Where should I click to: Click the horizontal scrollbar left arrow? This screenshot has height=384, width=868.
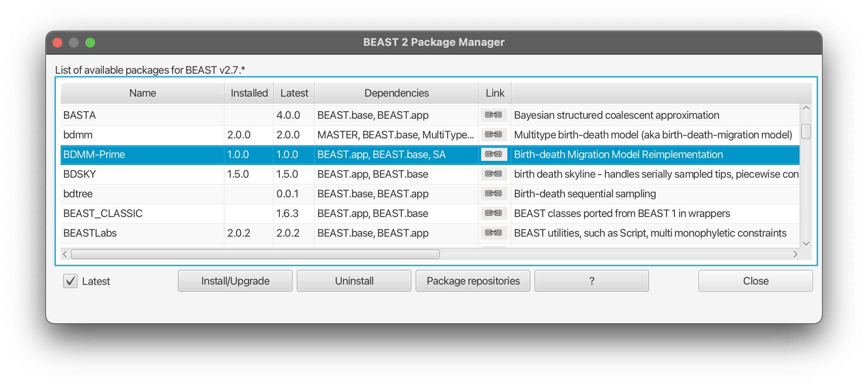(65, 254)
